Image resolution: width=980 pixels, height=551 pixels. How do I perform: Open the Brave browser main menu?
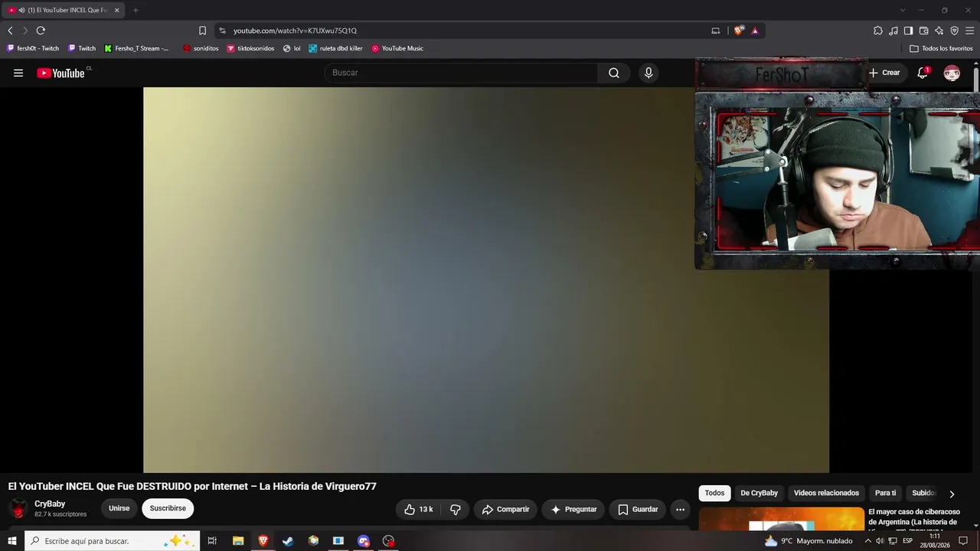pos(969,31)
